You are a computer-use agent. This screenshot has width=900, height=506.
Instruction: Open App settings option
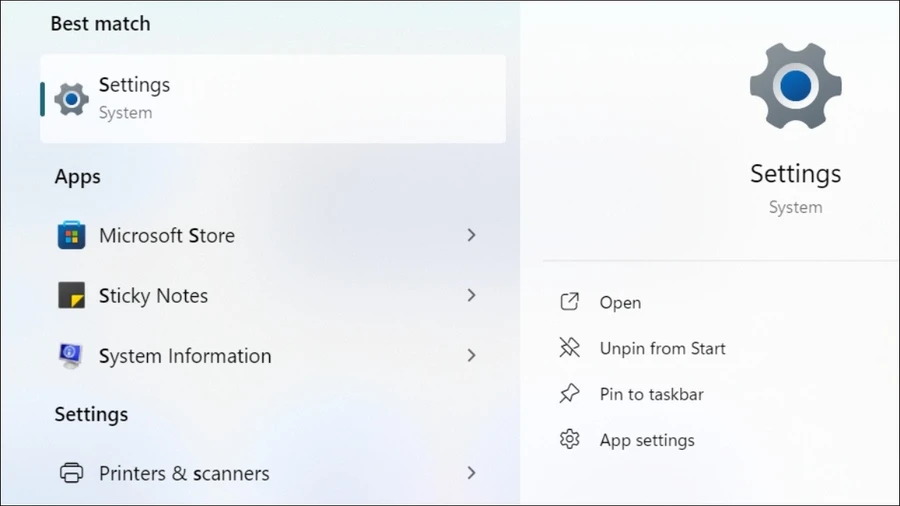[x=647, y=440]
